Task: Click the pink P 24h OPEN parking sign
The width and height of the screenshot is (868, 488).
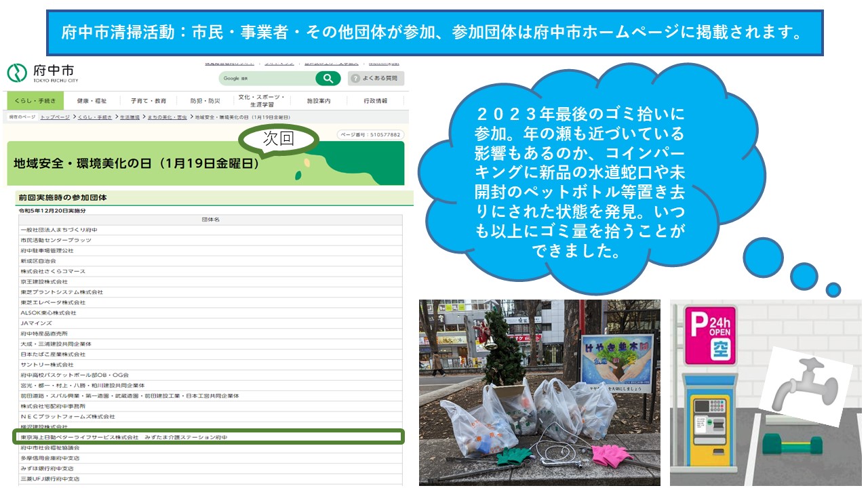Action: tap(709, 335)
